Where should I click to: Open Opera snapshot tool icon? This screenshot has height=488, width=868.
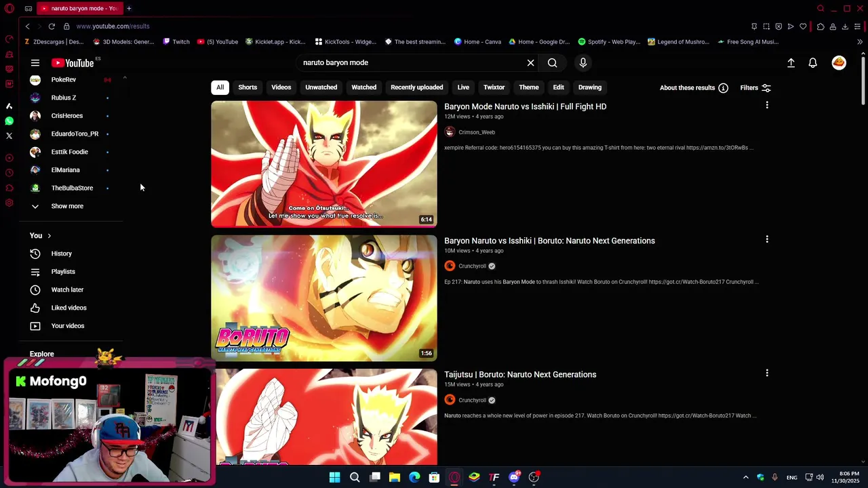766,26
